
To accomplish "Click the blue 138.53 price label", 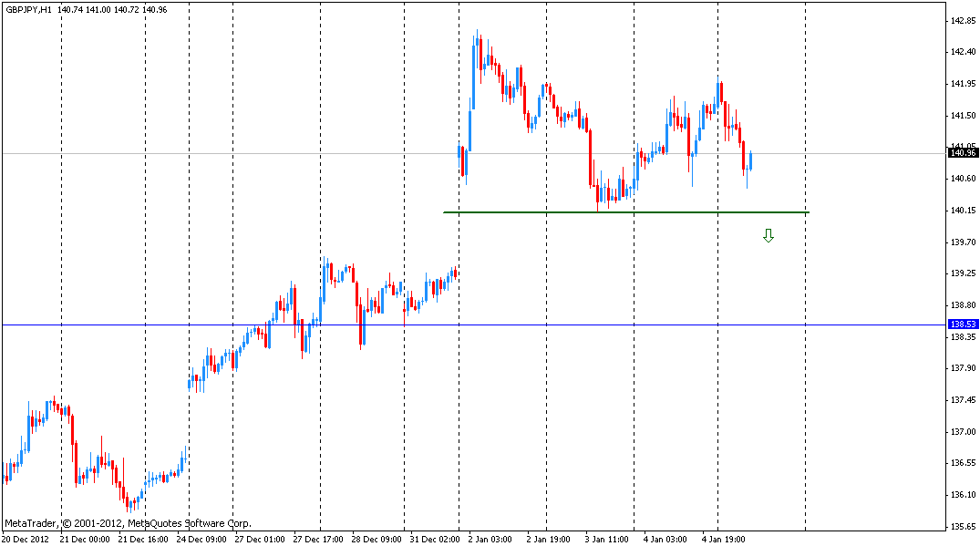I will click(x=963, y=325).
